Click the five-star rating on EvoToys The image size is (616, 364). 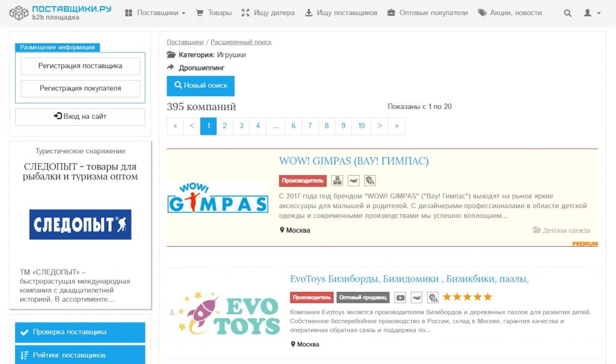pyautogui.click(x=467, y=297)
